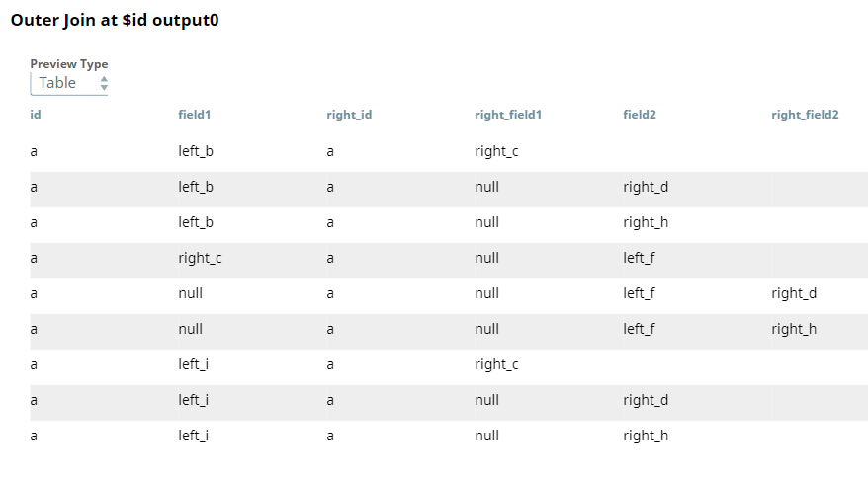Screen dimensions: 868x477
Task: Select the 'right_c' cell in field1 column
Action: click(201, 258)
